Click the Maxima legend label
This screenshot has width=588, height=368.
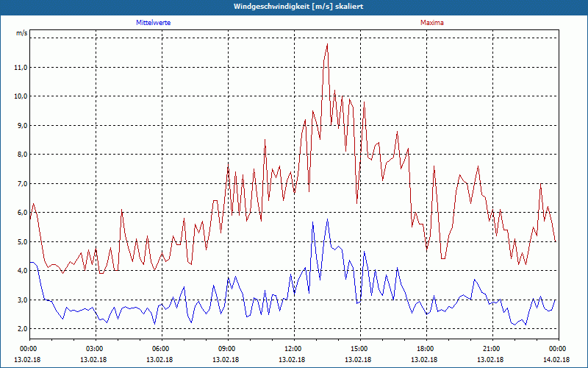432,23
